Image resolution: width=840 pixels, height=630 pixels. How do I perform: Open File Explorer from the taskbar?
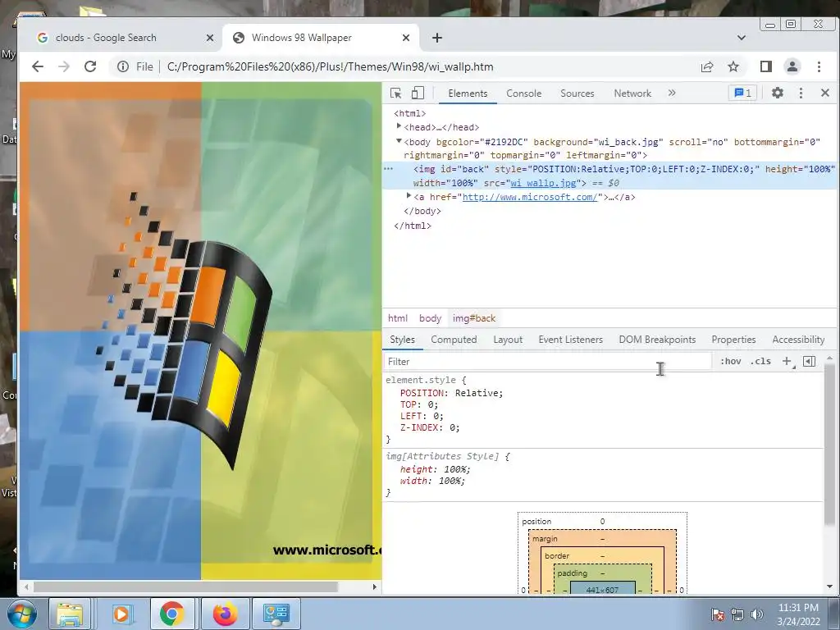(x=71, y=614)
